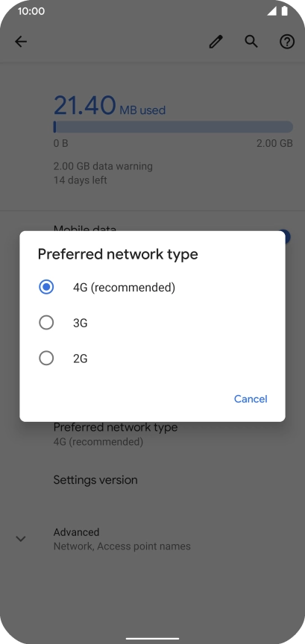Choose the 3G option label

click(80, 323)
